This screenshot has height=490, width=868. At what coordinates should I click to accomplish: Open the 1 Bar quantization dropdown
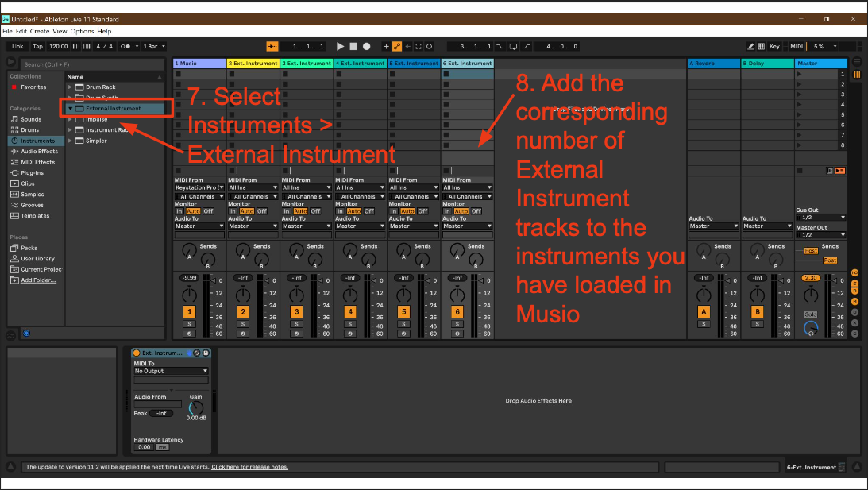pos(154,47)
